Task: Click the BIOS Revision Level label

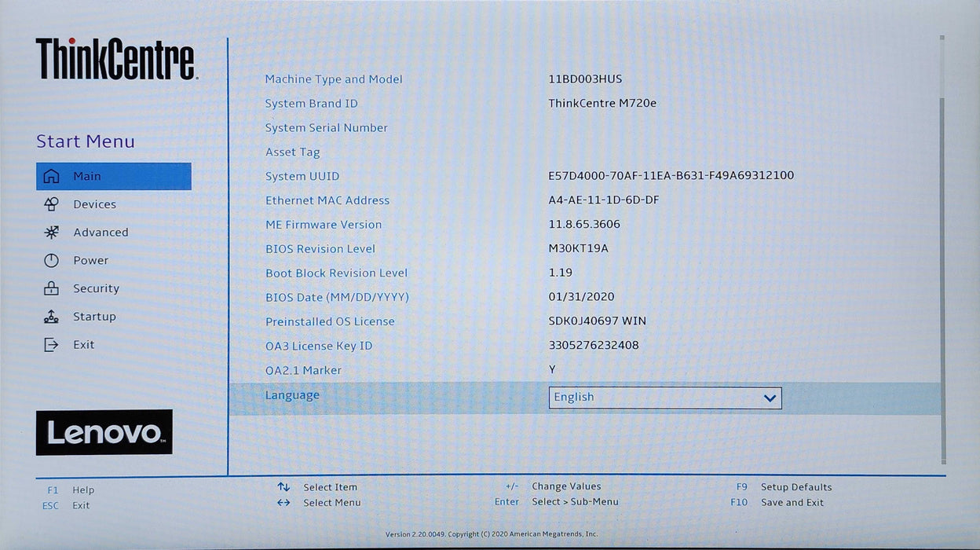Action: [x=320, y=249]
